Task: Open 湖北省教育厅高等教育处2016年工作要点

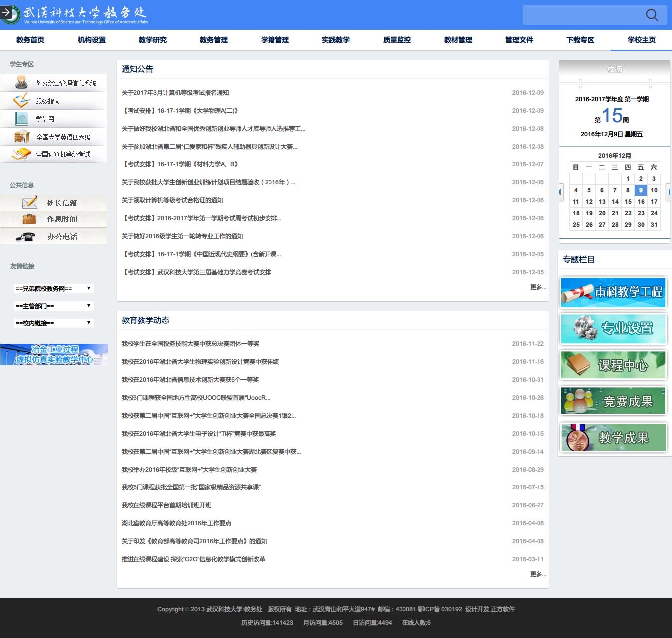Action: [176, 523]
